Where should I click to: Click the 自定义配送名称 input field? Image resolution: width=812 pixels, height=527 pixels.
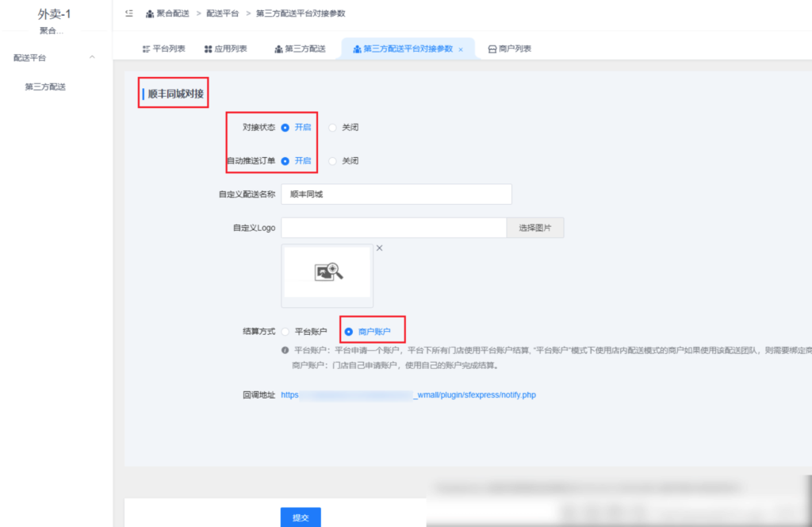396,194
